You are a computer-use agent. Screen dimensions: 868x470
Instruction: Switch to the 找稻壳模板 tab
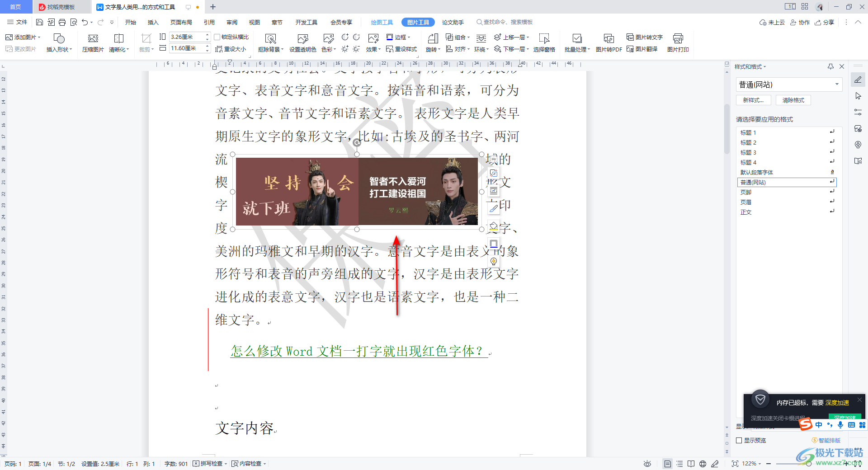pyautogui.click(x=61, y=7)
